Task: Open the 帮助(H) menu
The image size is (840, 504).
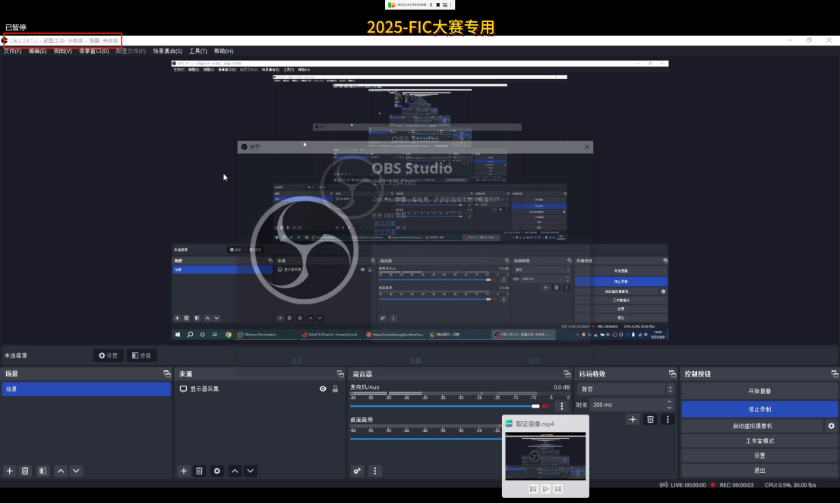Action: [223, 51]
